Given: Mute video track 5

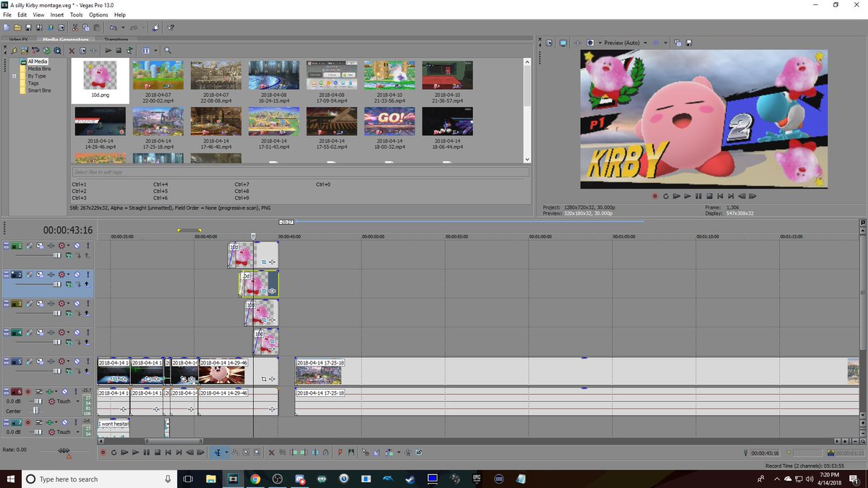Looking at the screenshot, I should [77, 361].
